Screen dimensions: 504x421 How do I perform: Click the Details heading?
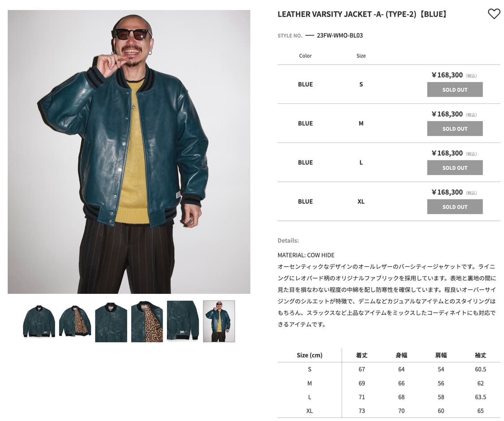[289, 241]
